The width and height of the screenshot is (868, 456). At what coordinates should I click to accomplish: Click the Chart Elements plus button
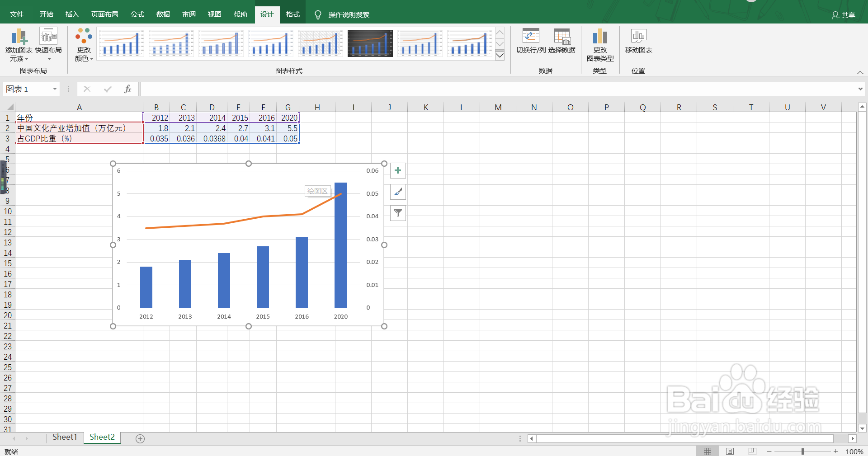[x=398, y=171]
